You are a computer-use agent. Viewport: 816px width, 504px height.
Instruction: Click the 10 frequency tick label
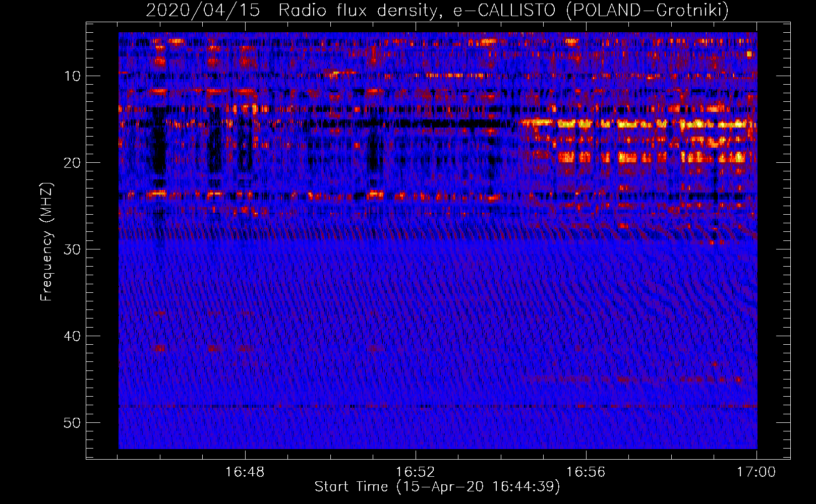tap(73, 76)
